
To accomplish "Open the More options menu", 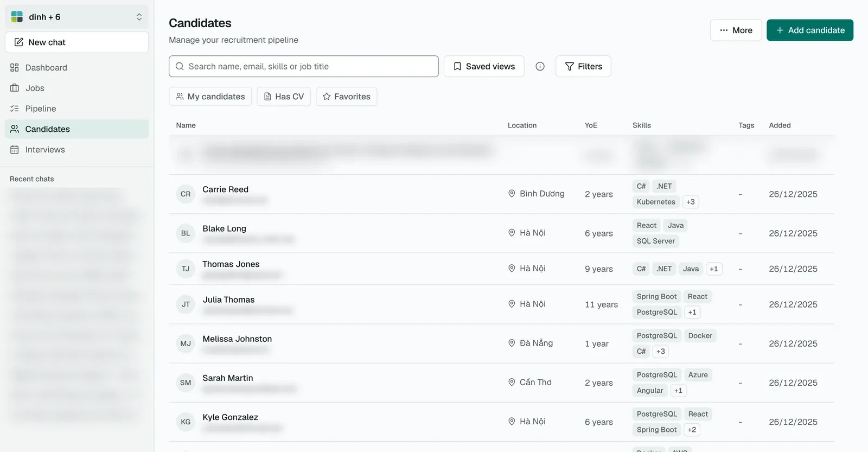I will (x=736, y=30).
